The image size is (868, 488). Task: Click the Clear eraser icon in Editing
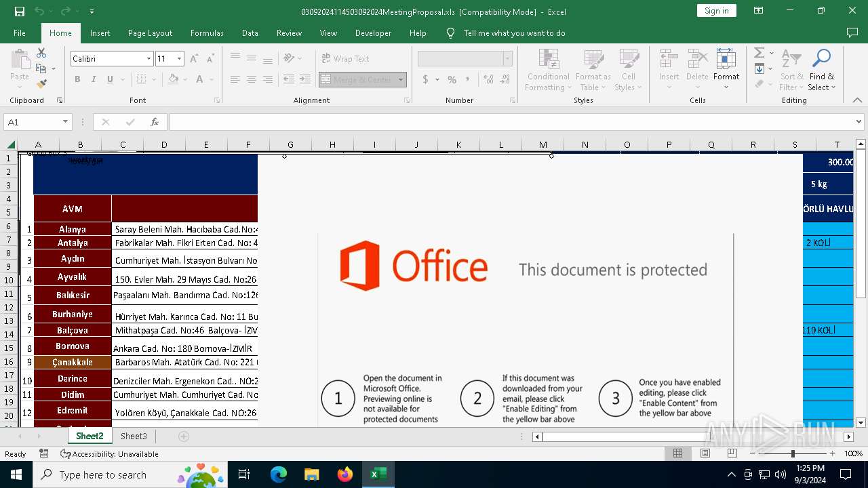(x=759, y=84)
